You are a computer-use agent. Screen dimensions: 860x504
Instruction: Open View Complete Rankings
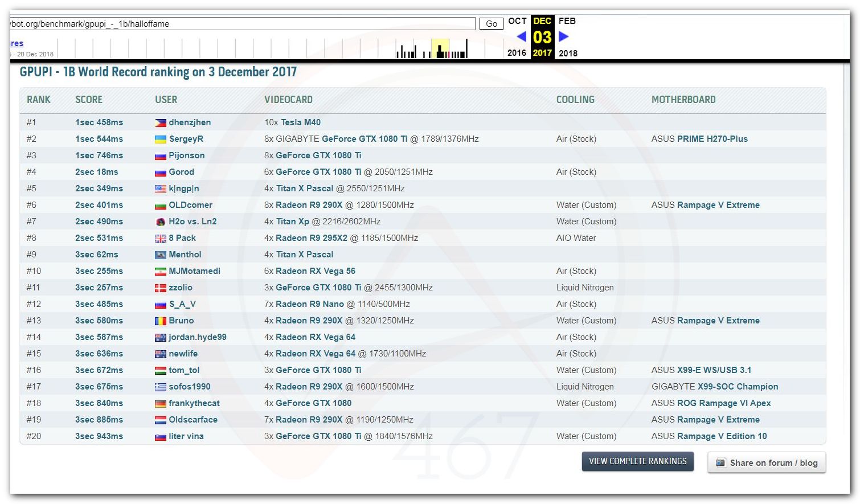point(637,461)
